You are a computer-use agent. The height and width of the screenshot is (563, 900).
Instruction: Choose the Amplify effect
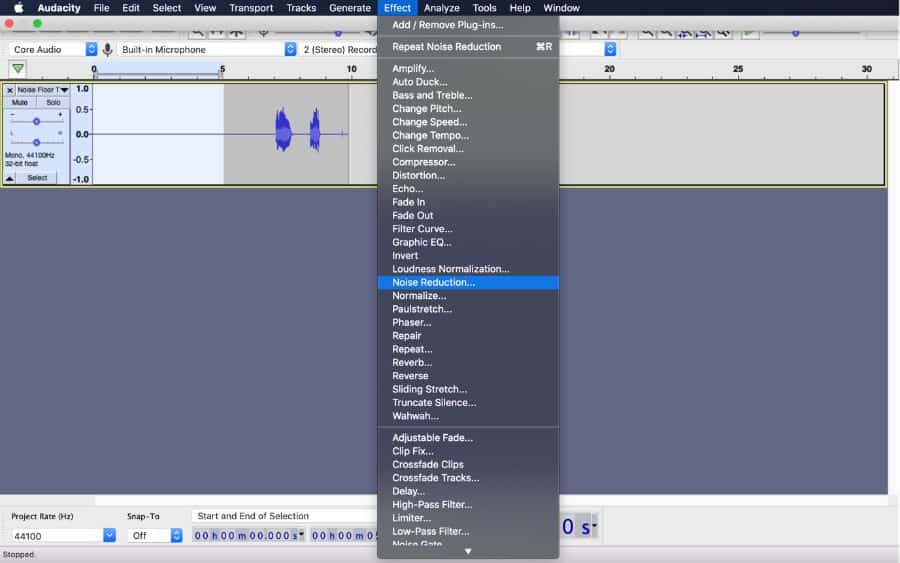click(x=468, y=68)
